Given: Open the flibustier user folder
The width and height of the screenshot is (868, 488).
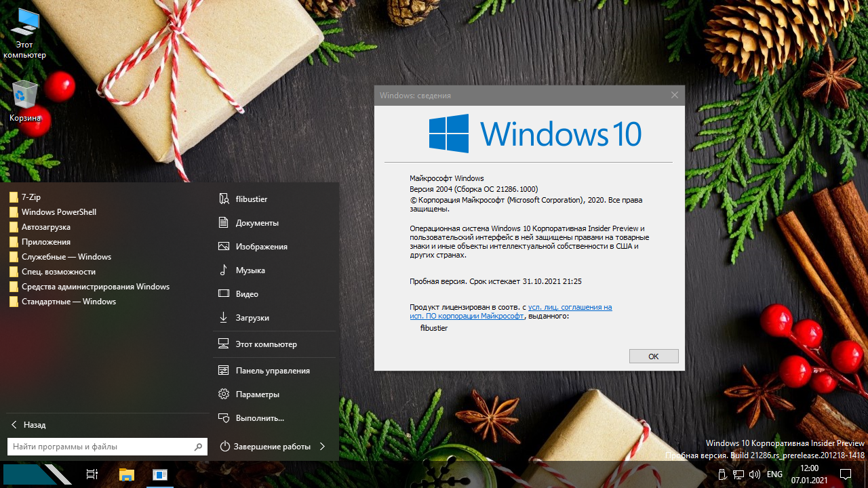Looking at the screenshot, I should pyautogui.click(x=275, y=199).
